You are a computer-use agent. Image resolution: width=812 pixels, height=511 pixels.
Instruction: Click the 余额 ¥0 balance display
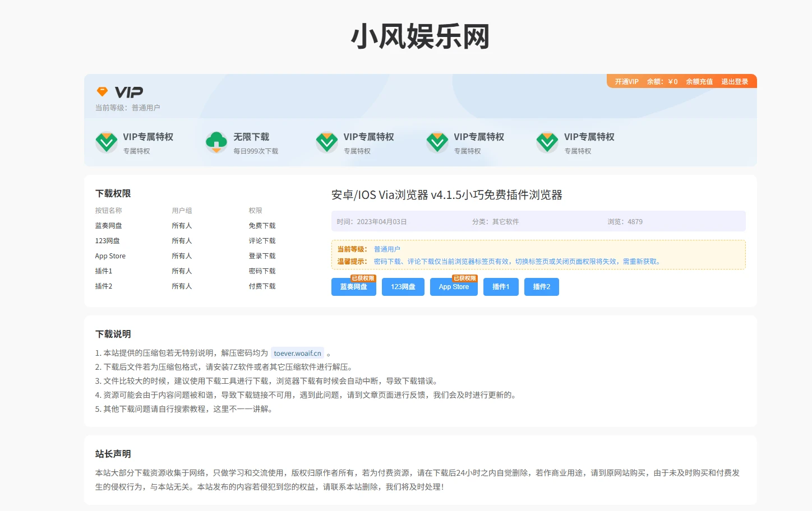click(x=662, y=82)
